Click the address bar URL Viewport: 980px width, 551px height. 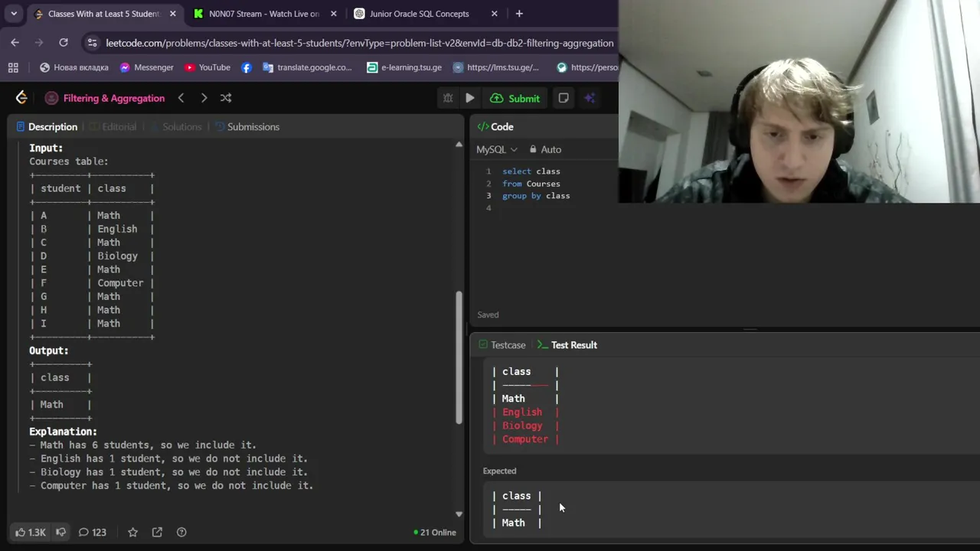[360, 43]
